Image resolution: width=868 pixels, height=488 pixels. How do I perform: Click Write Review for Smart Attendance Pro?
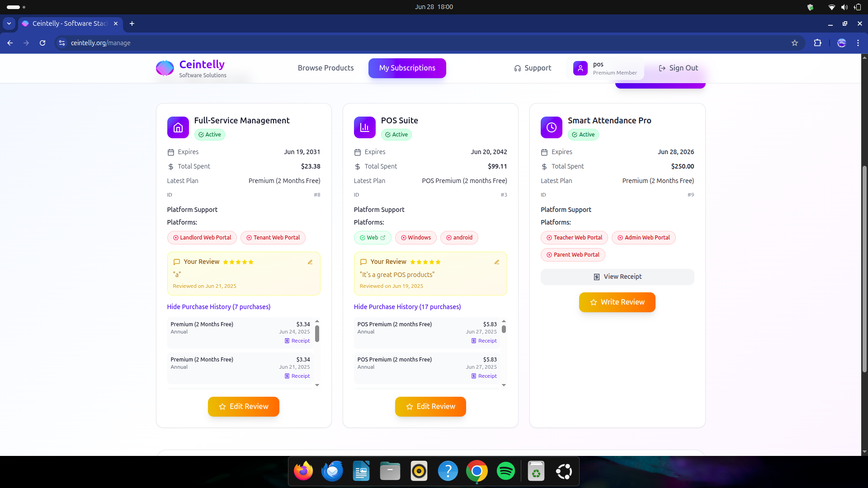coord(617,302)
